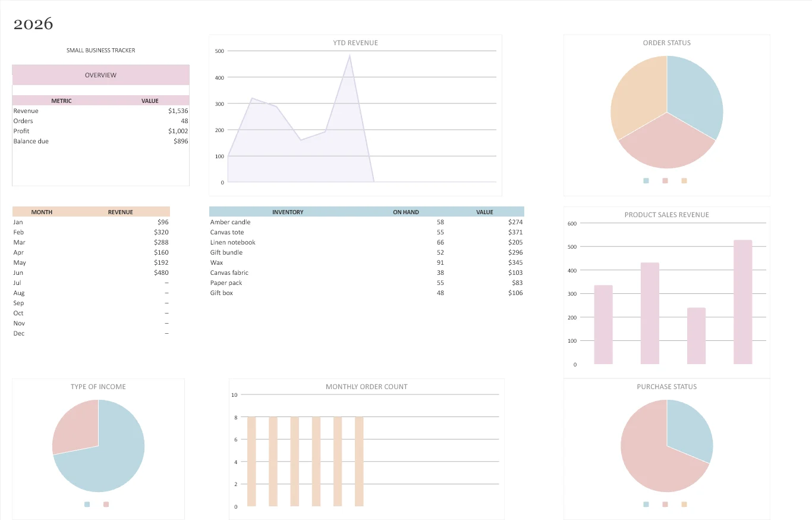Click the "Linen notebook" inventory item
Screen dimensions: 812x520
232,242
